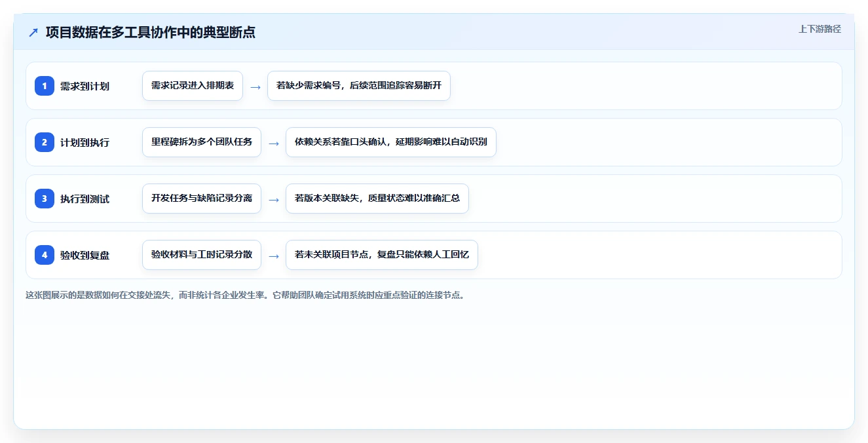
Task: Click the footnote starting 这张图展示的是数据
Action: pyautogui.click(x=246, y=296)
